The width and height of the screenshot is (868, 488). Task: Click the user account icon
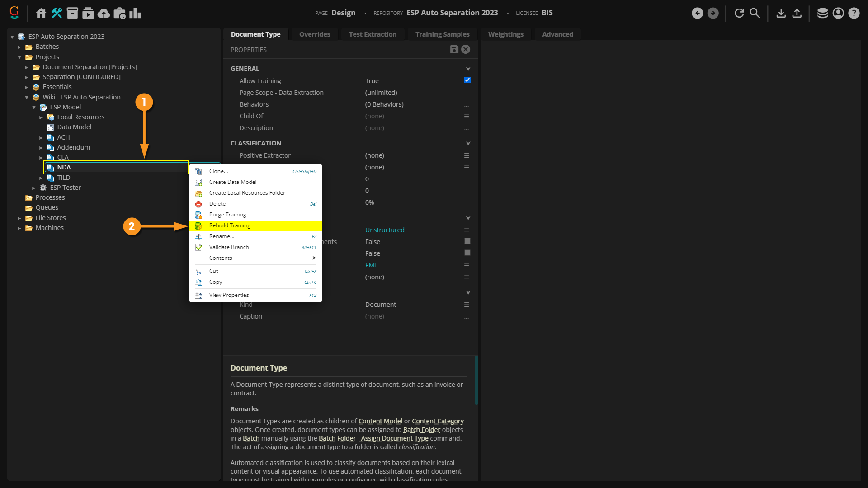point(838,13)
